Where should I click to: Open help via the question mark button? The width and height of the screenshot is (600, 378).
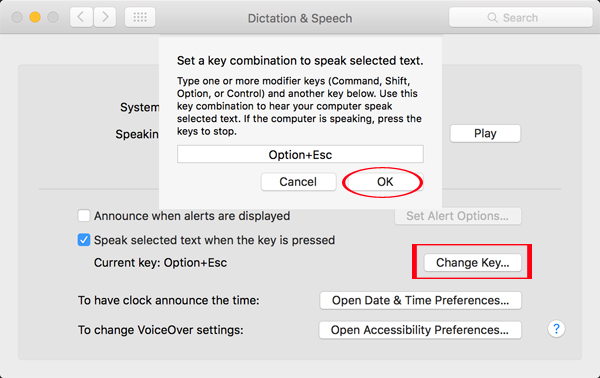[556, 329]
